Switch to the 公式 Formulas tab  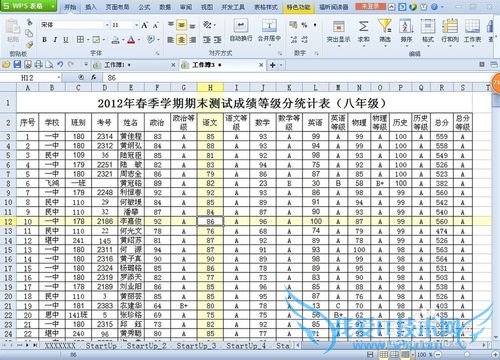pos(144,7)
